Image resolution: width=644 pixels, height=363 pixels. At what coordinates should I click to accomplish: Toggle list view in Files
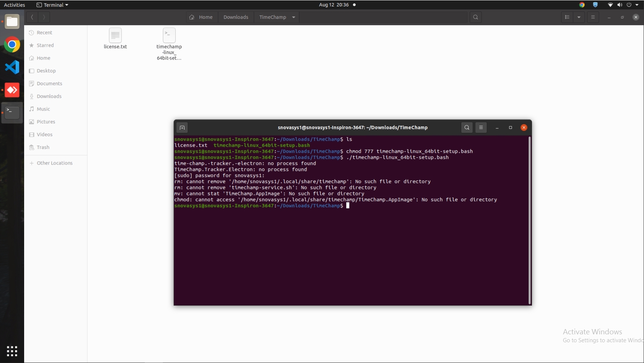tap(567, 17)
